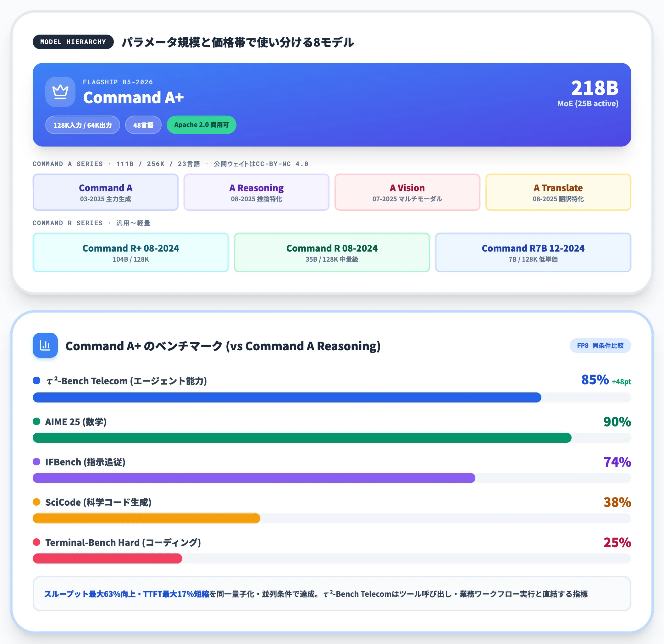The width and height of the screenshot is (664, 644).
Task: Click the +48pt improvement label
Action: [x=621, y=382]
